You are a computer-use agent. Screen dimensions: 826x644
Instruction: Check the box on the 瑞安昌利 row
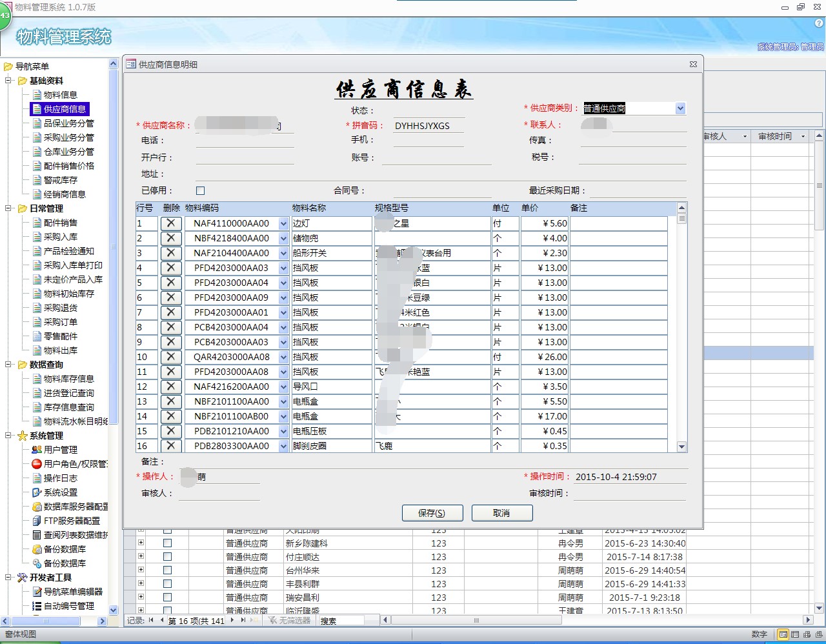[x=167, y=598]
